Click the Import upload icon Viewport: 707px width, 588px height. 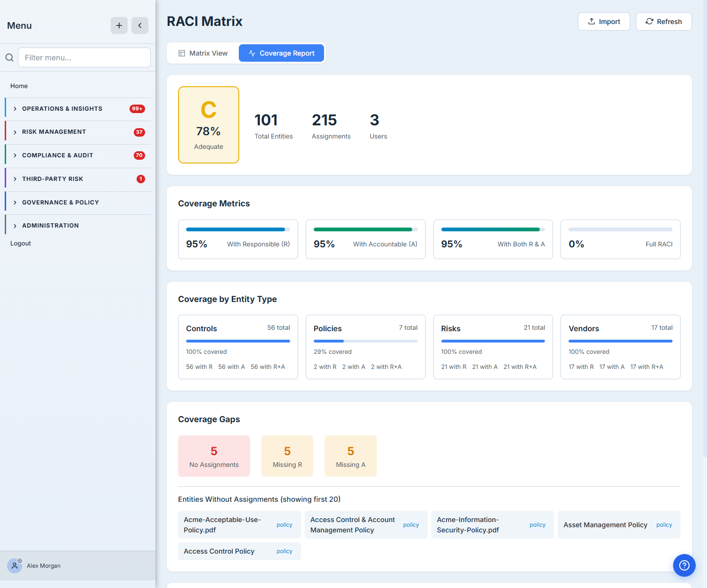coord(592,22)
